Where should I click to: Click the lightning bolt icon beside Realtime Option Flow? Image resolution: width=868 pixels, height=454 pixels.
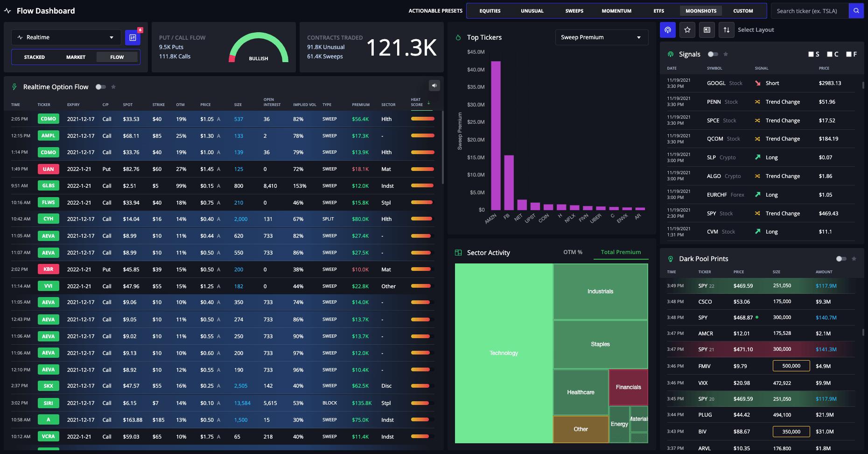coord(14,87)
